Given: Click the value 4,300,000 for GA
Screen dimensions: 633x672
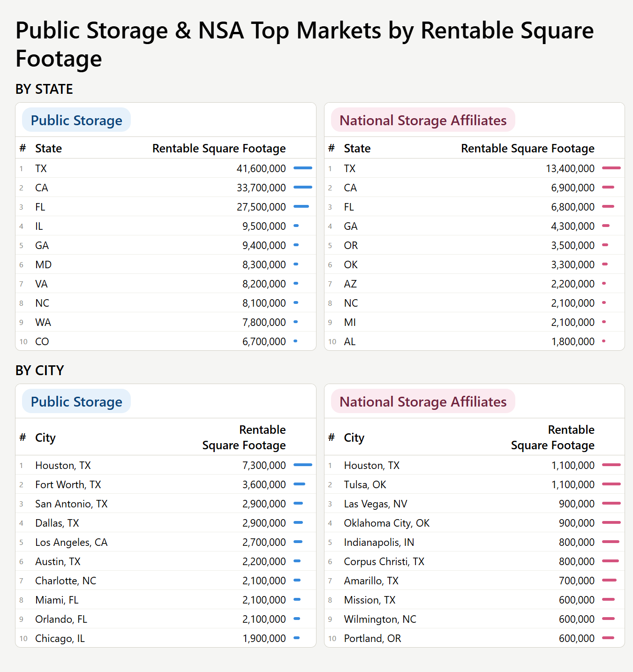Looking at the screenshot, I should tap(573, 226).
